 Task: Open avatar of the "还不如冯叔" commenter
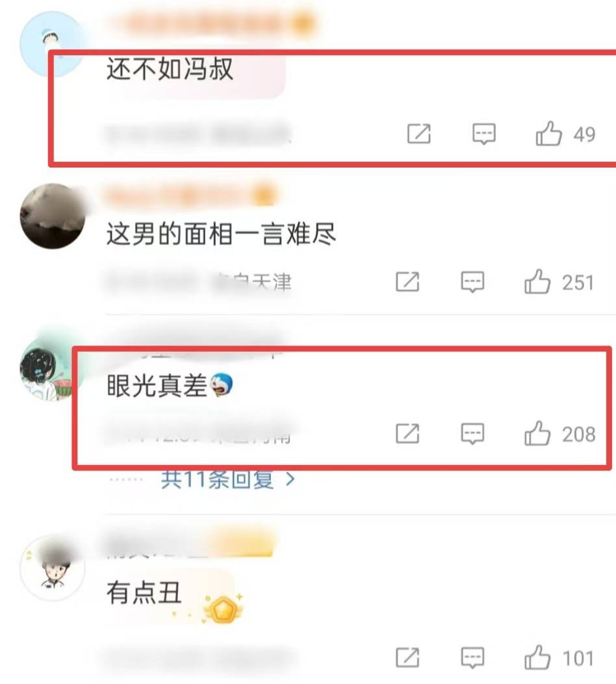pyautogui.click(x=51, y=44)
